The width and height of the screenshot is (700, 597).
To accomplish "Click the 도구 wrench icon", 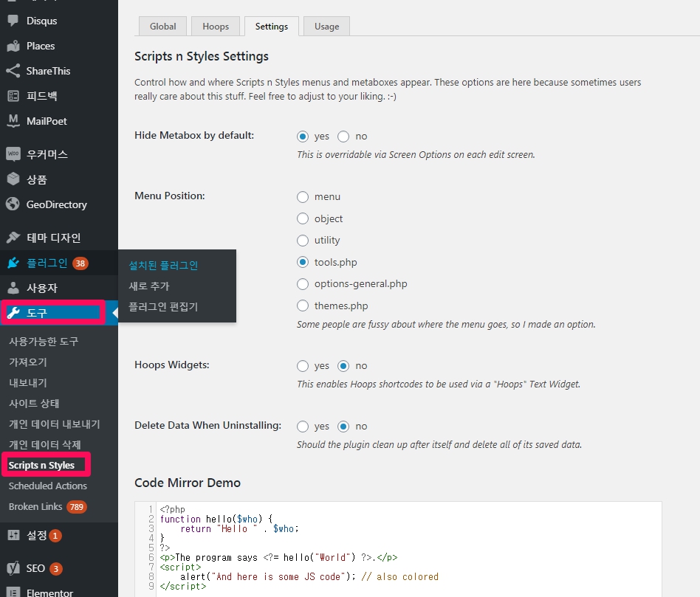I will [x=13, y=313].
